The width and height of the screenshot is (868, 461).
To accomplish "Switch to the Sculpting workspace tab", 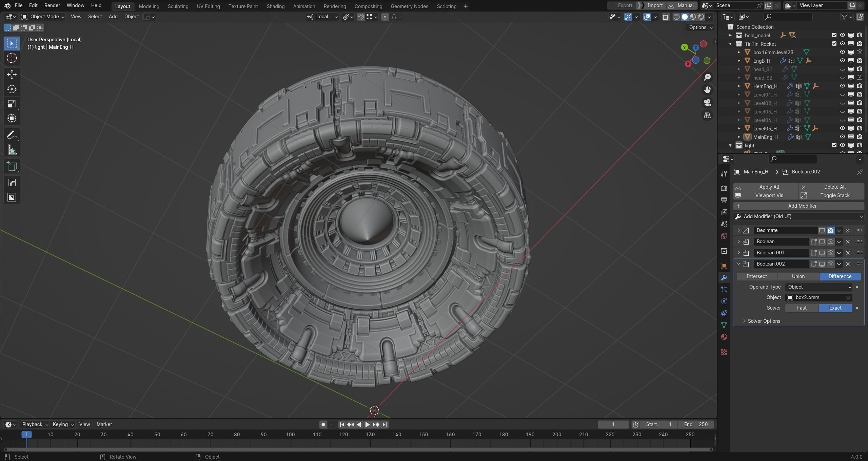I will point(178,6).
